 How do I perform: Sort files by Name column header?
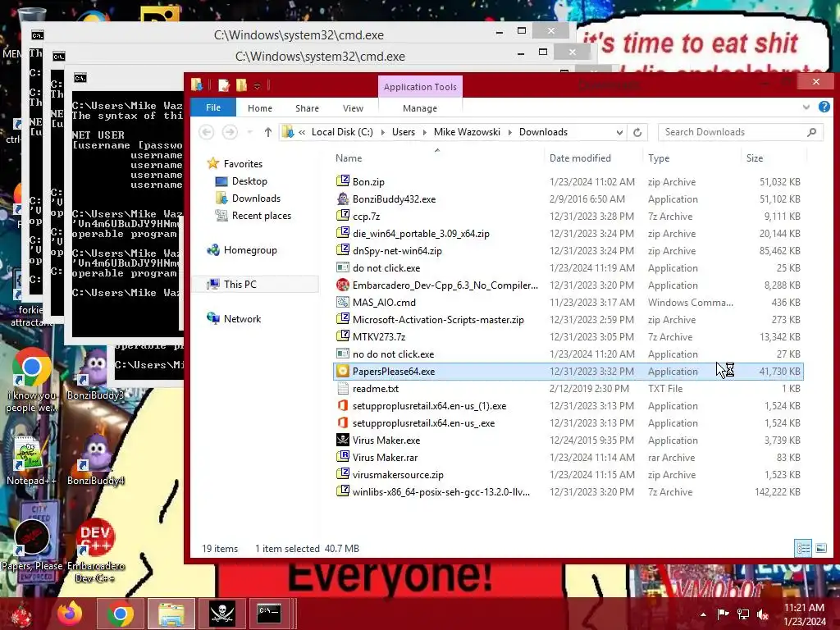point(438,158)
